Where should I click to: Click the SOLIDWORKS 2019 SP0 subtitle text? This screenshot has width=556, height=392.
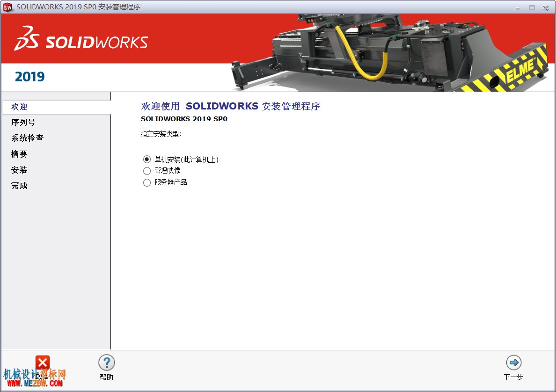click(x=184, y=119)
